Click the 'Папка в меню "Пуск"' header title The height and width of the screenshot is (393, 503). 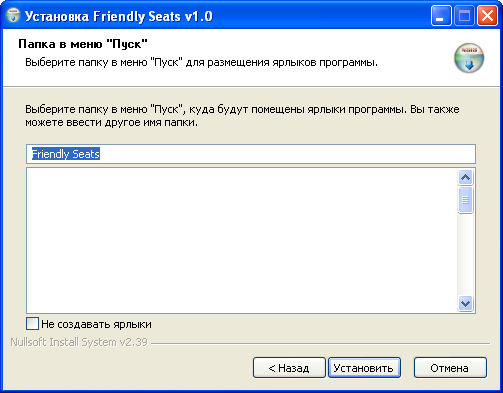[83, 44]
